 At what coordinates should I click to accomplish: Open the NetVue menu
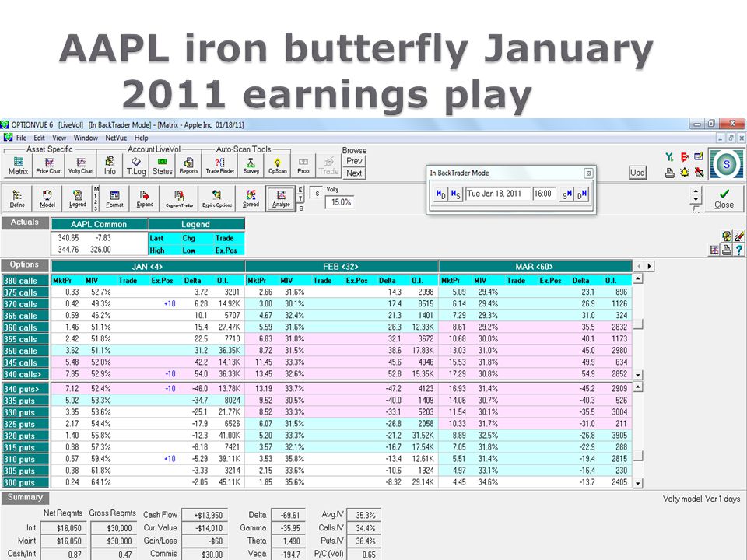116,138
